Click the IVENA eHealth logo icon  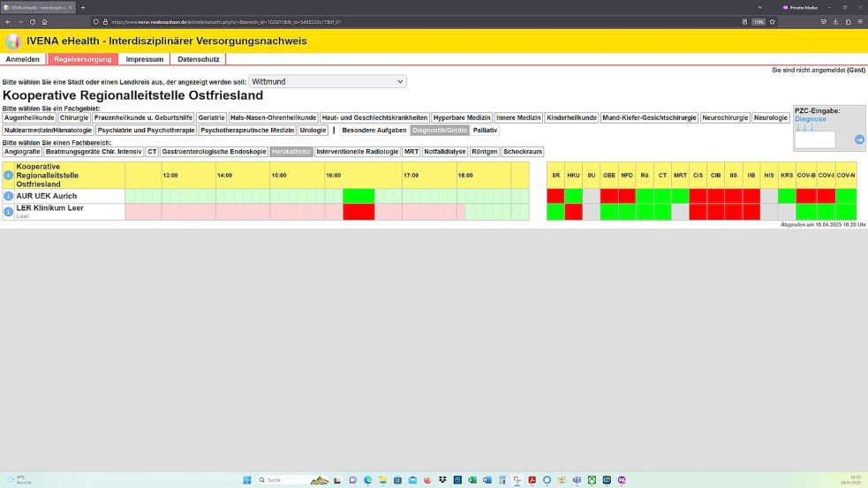pos(12,41)
